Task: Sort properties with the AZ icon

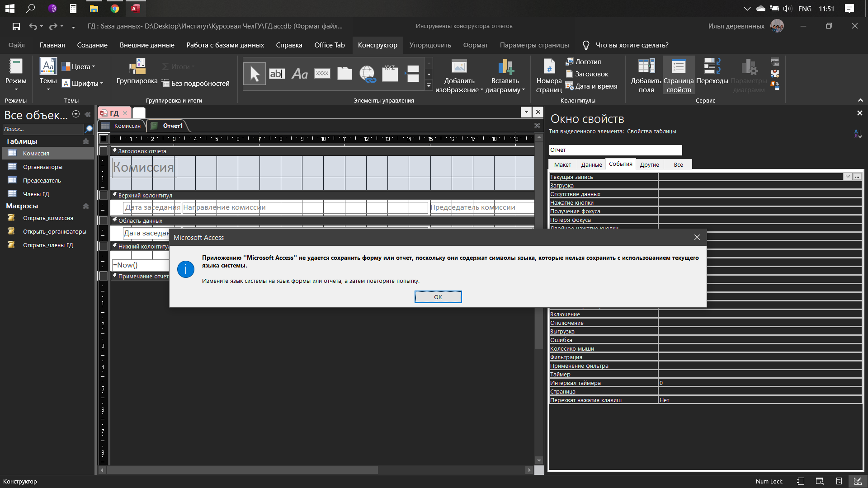Action: pyautogui.click(x=858, y=134)
